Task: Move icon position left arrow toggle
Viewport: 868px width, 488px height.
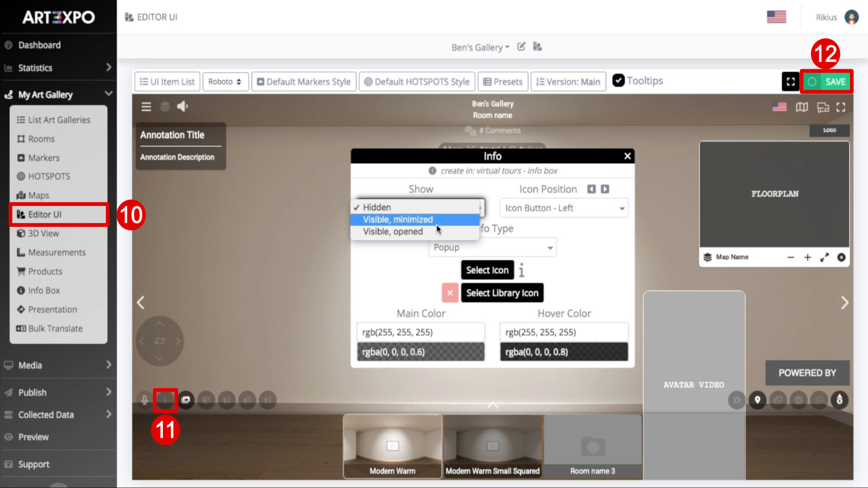Action: coord(591,189)
